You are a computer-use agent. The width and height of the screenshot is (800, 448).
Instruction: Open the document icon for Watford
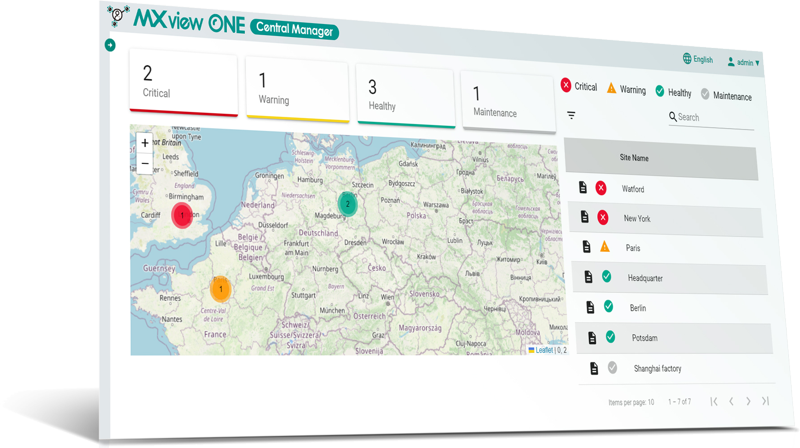(x=583, y=187)
